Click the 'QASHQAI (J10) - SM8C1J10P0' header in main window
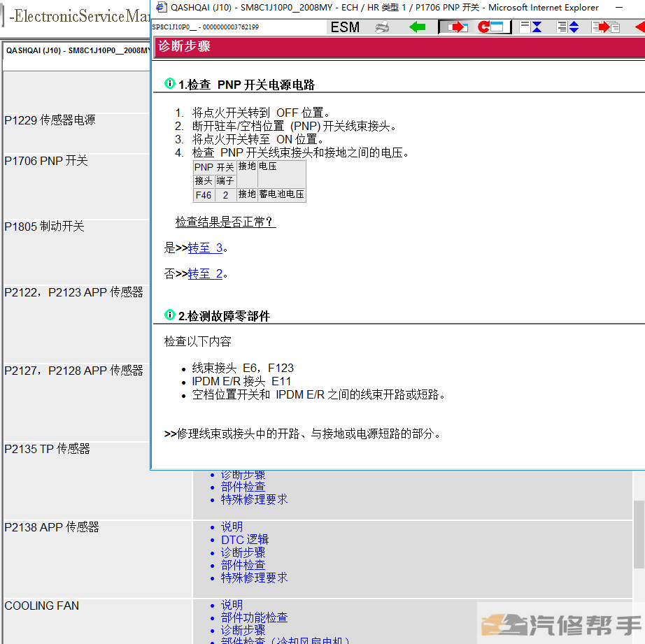This screenshot has width=645, height=644. [x=78, y=50]
